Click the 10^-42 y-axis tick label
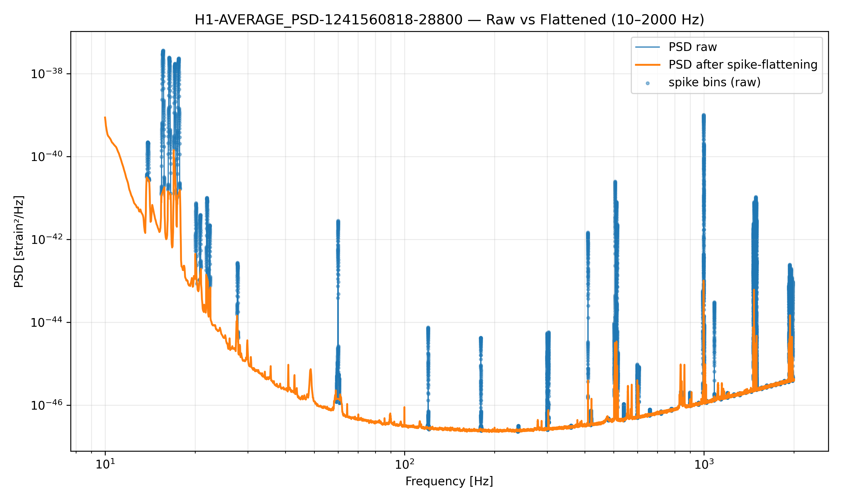Image resolution: width=841 pixels, height=504 pixels. click(47, 239)
